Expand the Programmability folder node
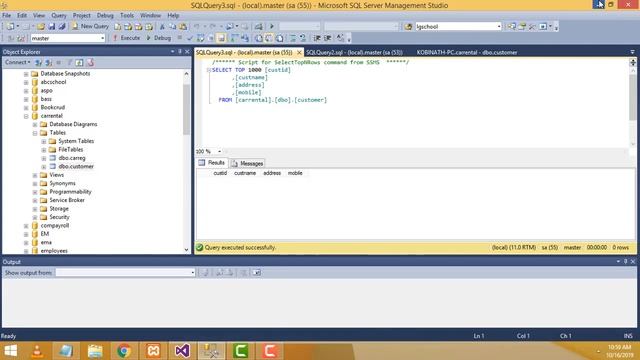Screen dimensions: 640x360 [35, 192]
